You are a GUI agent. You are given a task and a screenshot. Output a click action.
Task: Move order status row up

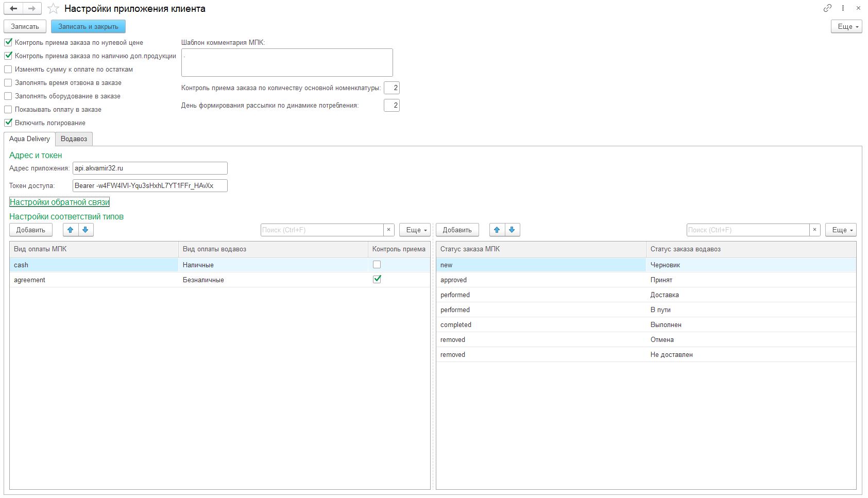tap(497, 230)
